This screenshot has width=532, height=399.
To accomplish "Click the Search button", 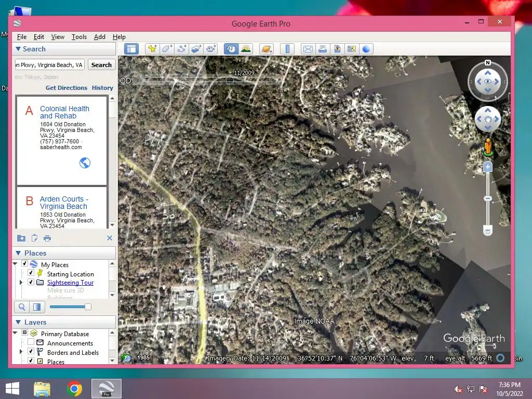I will pyautogui.click(x=101, y=65).
